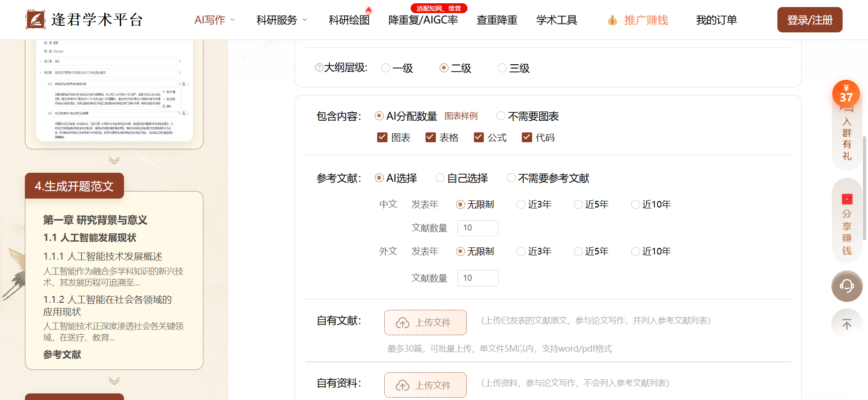Open the 科研绘图 menu item
Viewport: 868px width, 400px height.
coord(349,20)
